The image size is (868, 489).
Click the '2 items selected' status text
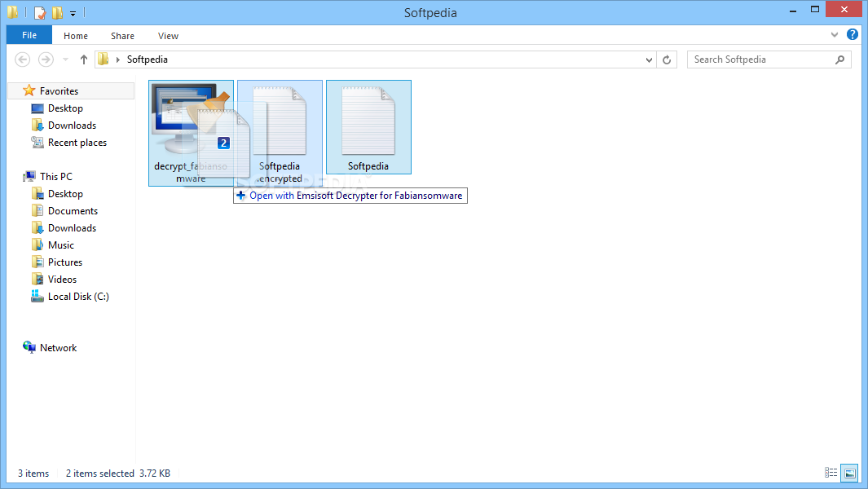100,474
